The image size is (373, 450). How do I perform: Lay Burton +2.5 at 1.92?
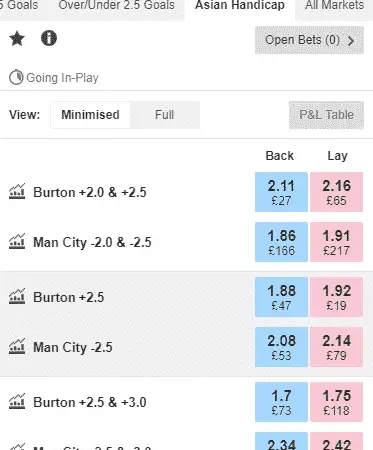pyautogui.click(x=336, y=297)
